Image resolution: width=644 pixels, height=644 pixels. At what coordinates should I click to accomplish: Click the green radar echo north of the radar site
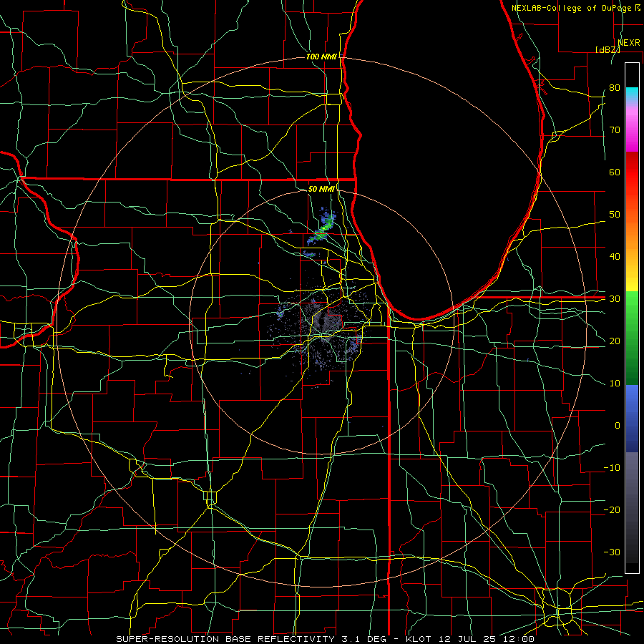click(324, 228)
